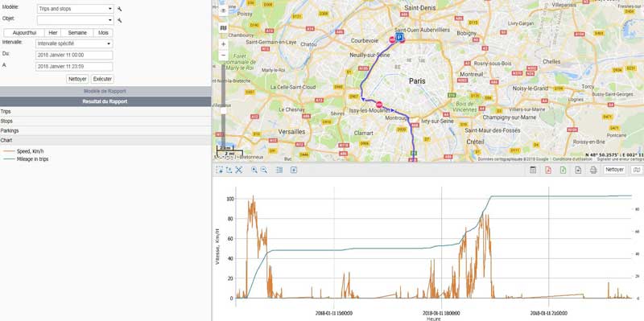
Task: Open the empty Objet dropdown
Action: pos(75,19)
